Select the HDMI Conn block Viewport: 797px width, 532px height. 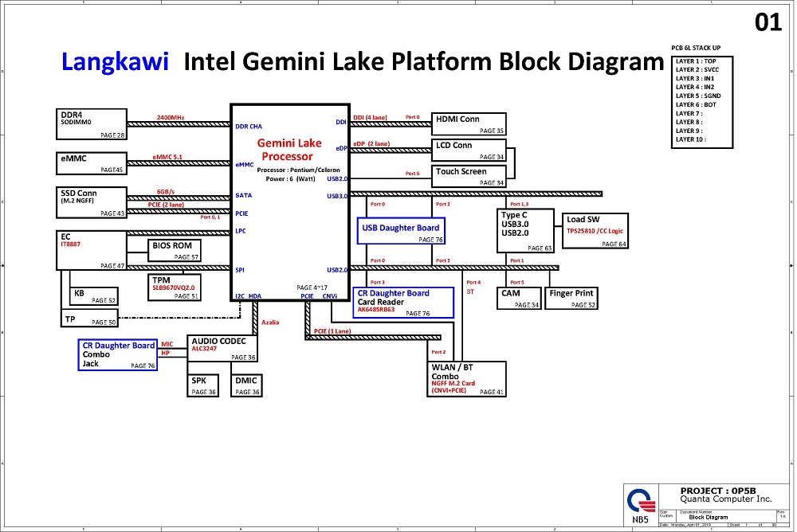pos(469,124)
